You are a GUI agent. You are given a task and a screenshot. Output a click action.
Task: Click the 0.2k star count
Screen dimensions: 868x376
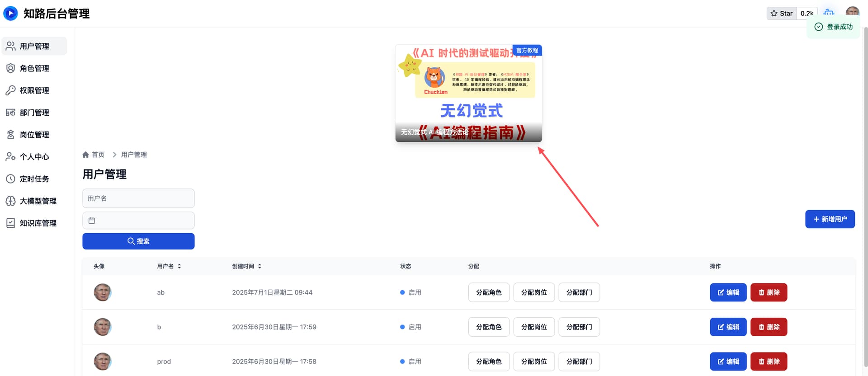coord(807,14)
